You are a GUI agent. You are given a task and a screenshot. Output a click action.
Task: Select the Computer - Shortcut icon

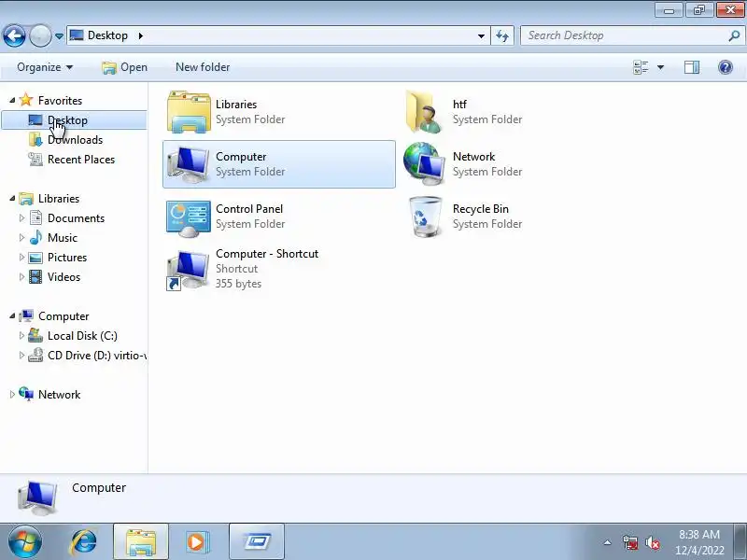(x=188, y=270)
